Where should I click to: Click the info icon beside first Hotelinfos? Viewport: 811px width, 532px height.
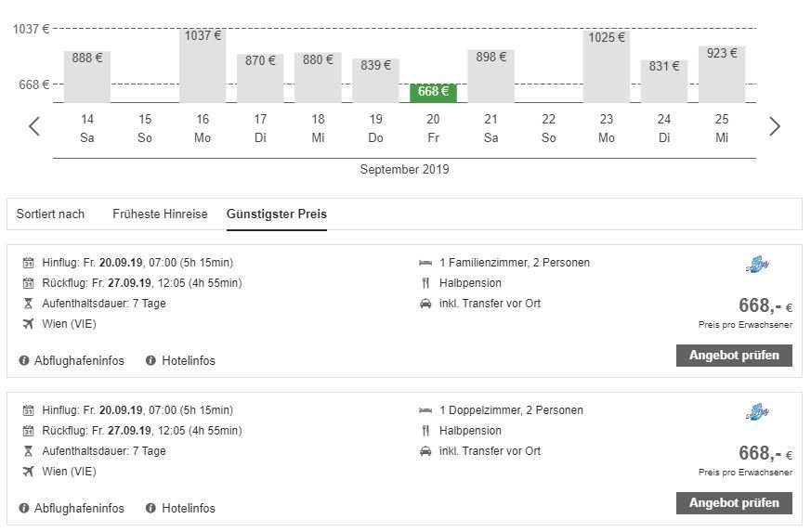150,360
